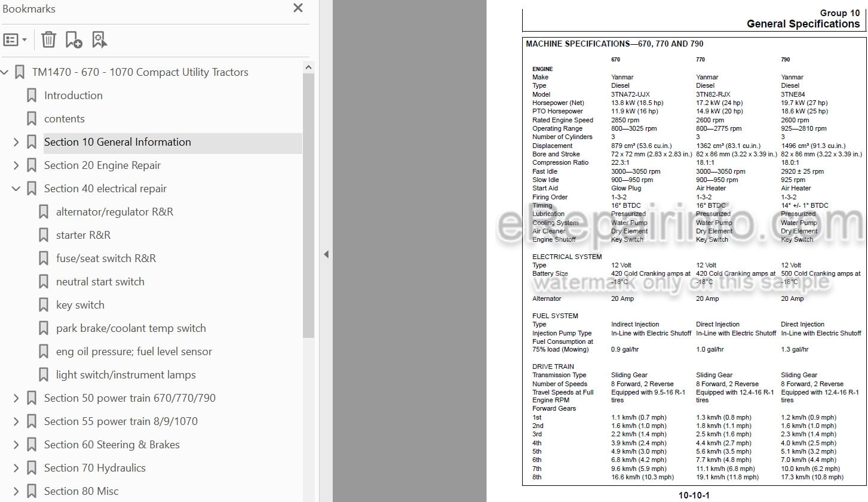The image size is (868, 502).
Task: Click the bookmark icon beside Section 70 Hydraulics
Action: tap(32, 468)
